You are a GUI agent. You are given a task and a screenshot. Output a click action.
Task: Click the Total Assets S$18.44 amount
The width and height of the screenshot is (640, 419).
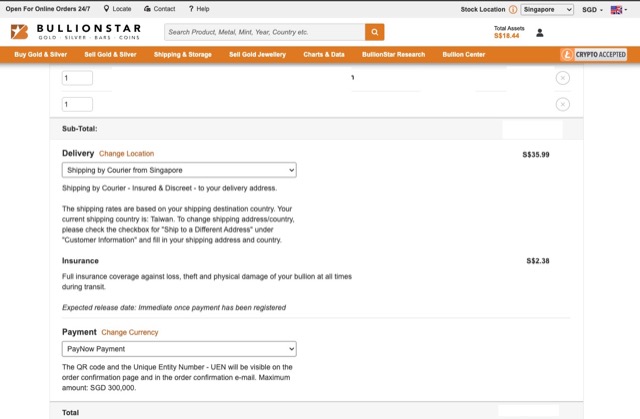(x=507, y=36)
